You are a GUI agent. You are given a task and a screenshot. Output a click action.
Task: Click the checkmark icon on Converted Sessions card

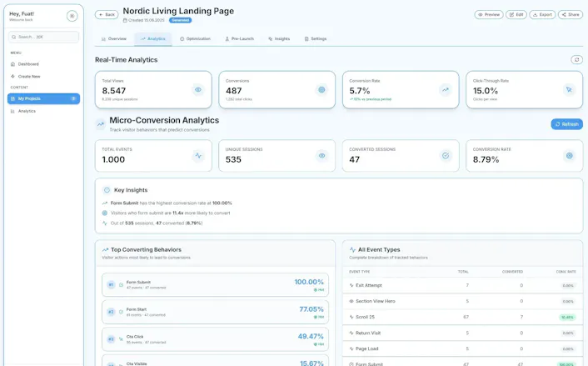445,155
